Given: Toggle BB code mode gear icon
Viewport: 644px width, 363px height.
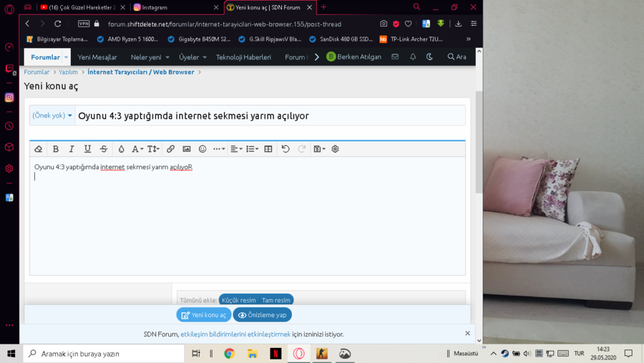Looking at the screenshot, I should pyautogui.click(x=335, y=149).
